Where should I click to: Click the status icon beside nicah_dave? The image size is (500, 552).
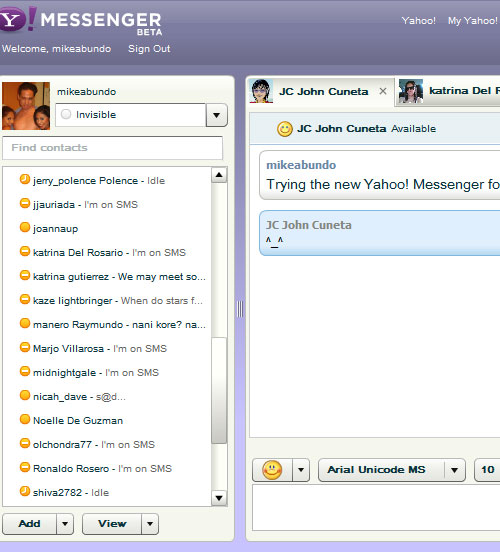pyautogui.click(x=25, y=395)
